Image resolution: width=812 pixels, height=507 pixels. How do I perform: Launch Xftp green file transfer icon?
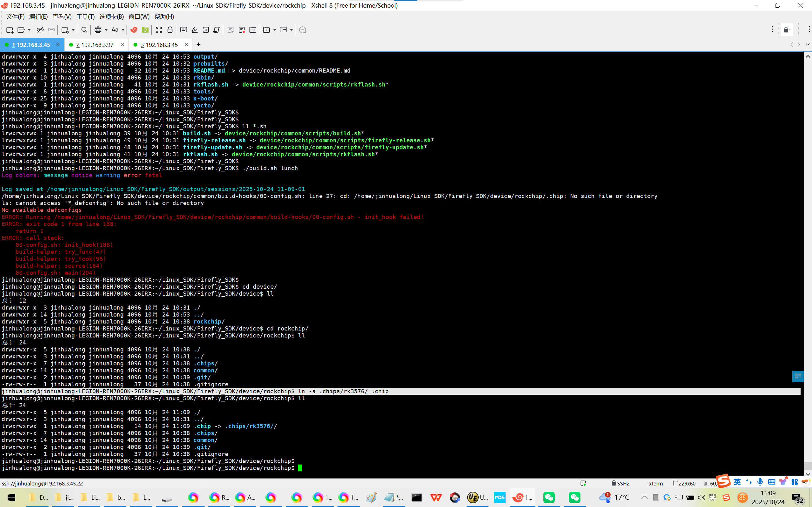coord(145,30)
